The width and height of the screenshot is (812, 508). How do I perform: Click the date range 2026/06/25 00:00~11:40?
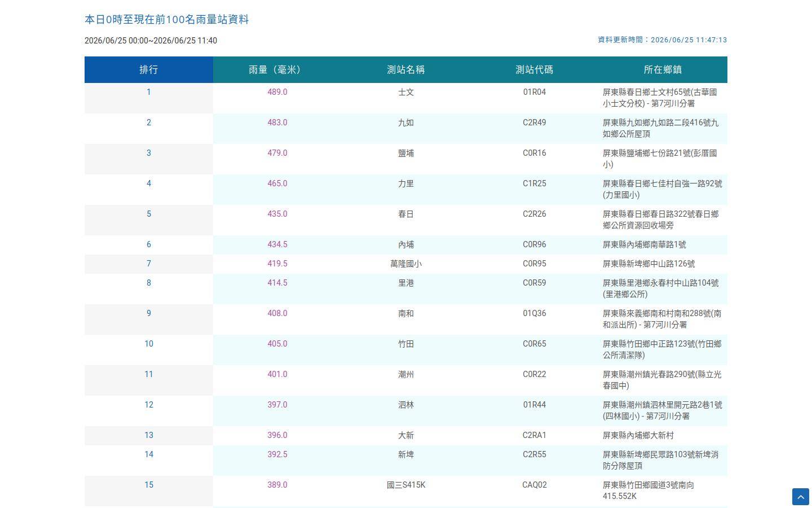point(151,41)
